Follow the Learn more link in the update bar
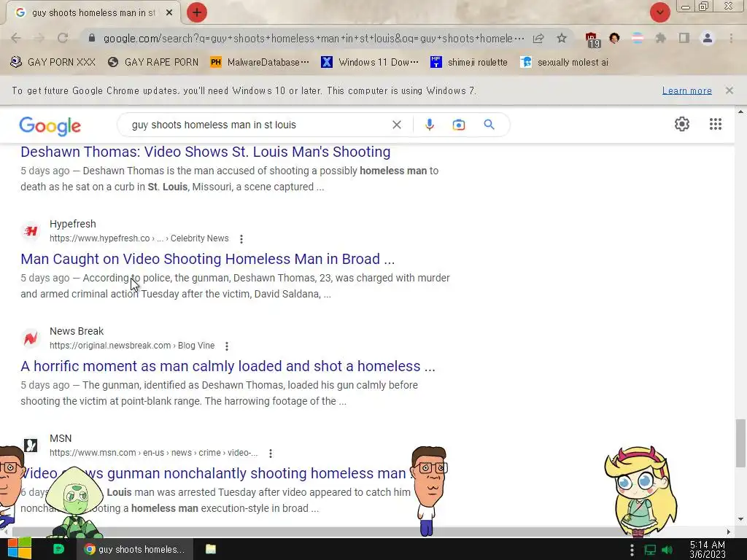The image size is (747, 560). (x=687, y=90)
